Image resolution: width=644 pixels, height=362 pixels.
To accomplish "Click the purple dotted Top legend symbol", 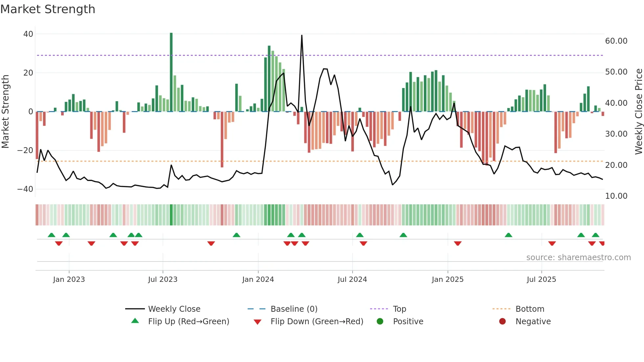I will (379, 309).
